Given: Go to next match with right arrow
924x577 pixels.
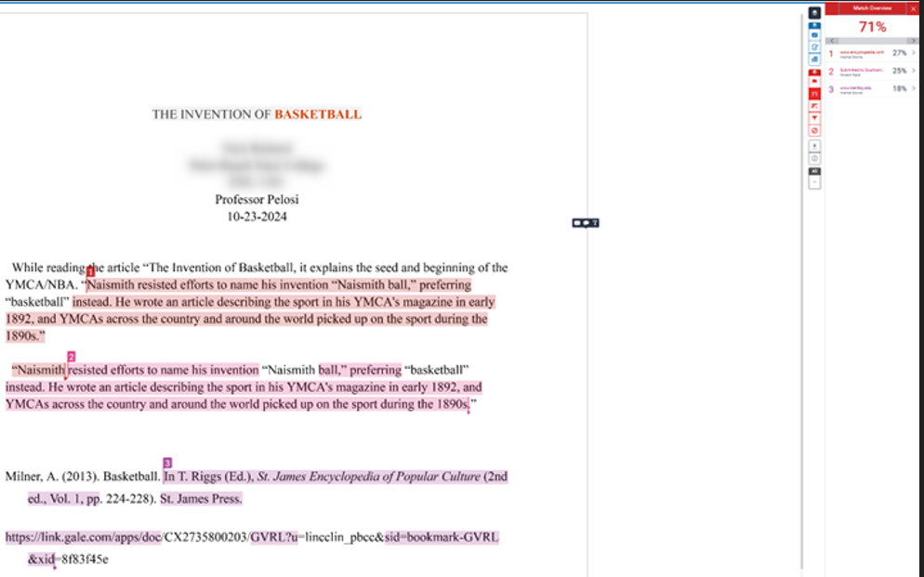Looking at the screenshot, I should point(914,41).
